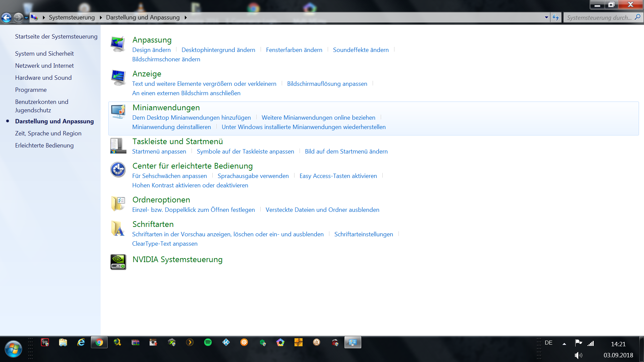644x362 pixels.
Task: Click Bildschirmauflösung anpassen link
Action: [x=327, y=84]
